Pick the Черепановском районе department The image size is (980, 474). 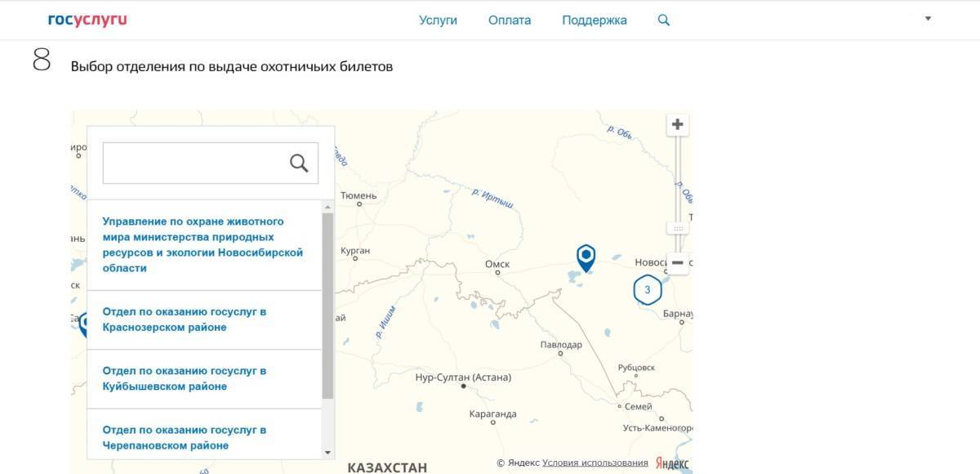coord(185,437)
